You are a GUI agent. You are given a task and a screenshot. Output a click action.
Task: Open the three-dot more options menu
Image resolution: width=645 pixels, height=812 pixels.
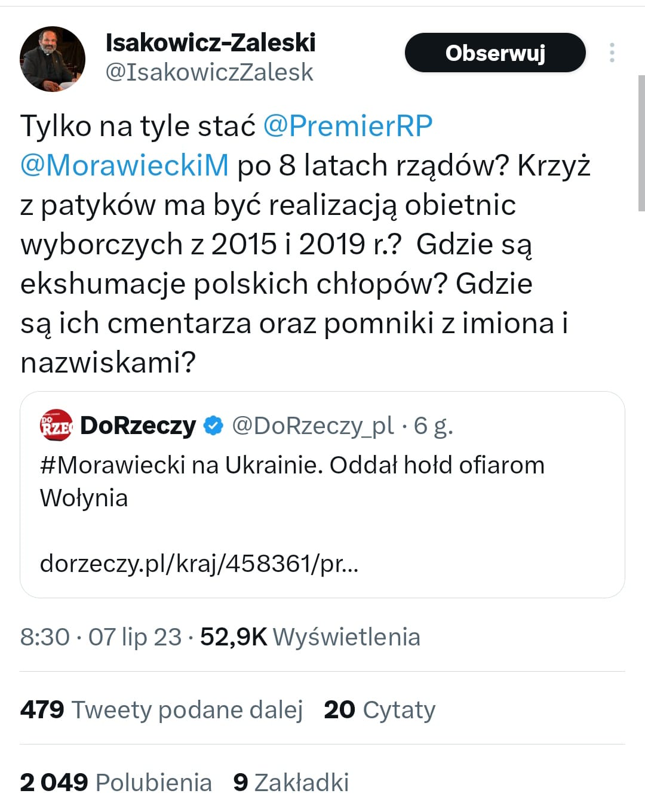[612, 53]
